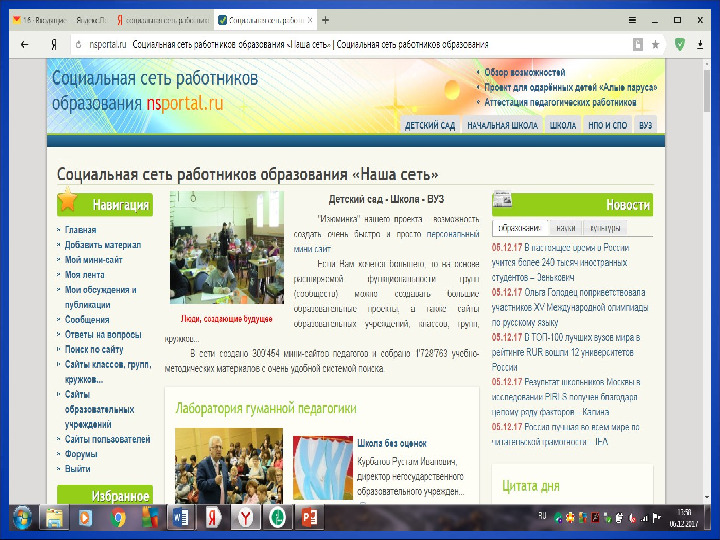
Task: Select the образование news tab
Action: (520, 228)
